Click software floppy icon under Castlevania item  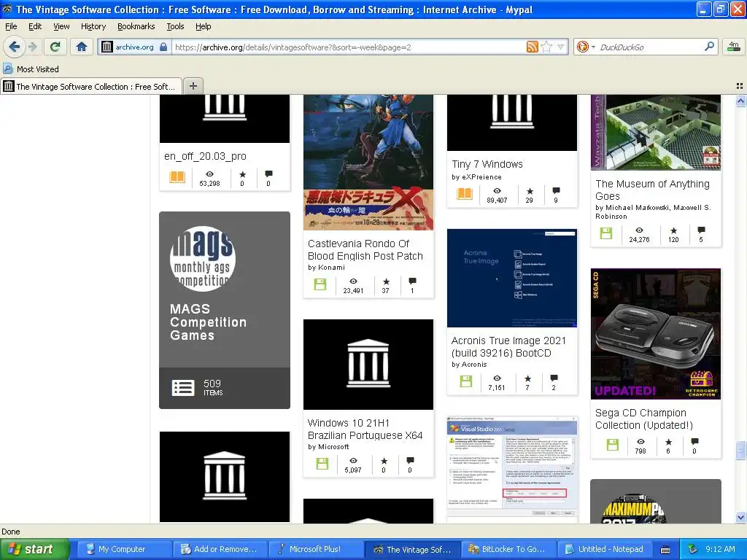pyautogui.click(x=320, y=284)
